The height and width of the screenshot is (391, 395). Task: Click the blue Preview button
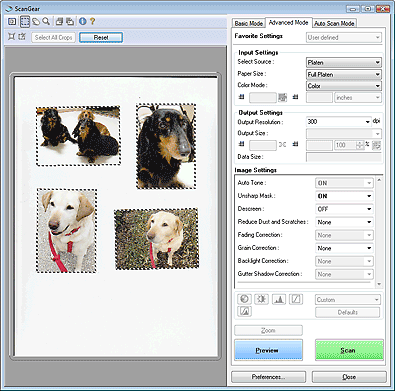pyautogui.click(x=268, y=350)
